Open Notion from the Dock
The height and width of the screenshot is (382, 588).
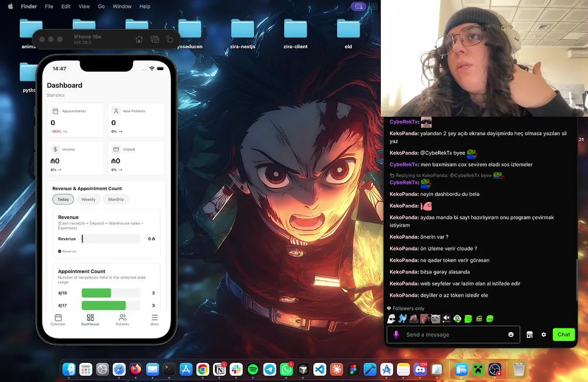[219, 370]
